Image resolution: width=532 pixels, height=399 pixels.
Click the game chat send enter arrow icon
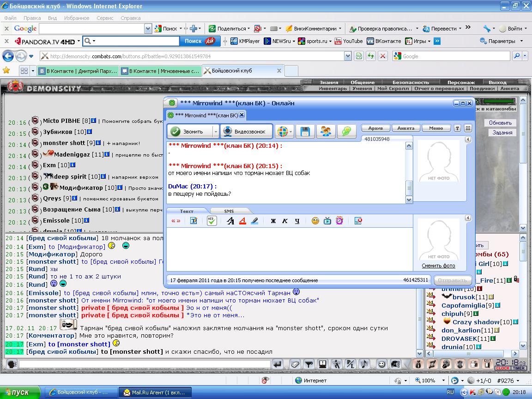278,364
